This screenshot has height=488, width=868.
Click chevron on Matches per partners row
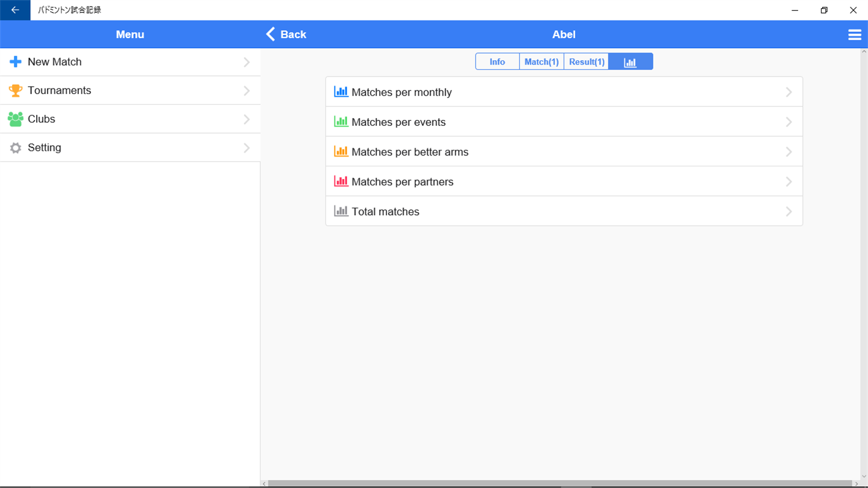pyautogui.click(x=789, y=181)
